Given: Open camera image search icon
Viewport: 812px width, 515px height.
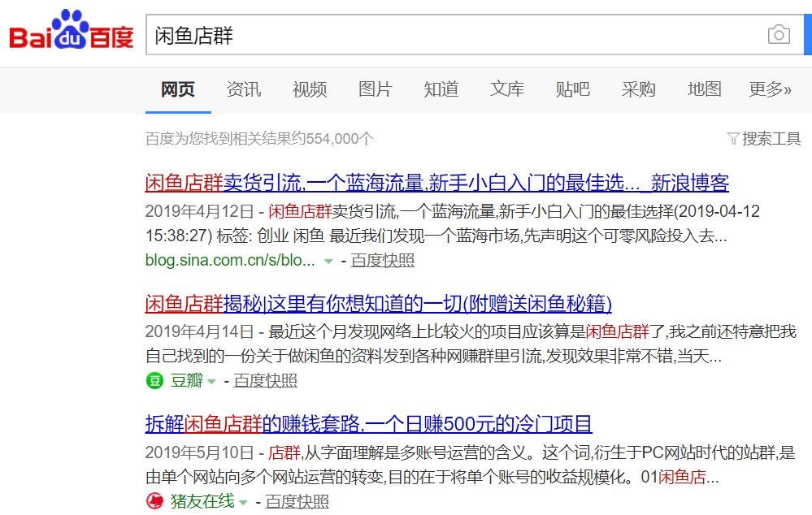Looking at the screenshot, I should [x=779, y=35].
